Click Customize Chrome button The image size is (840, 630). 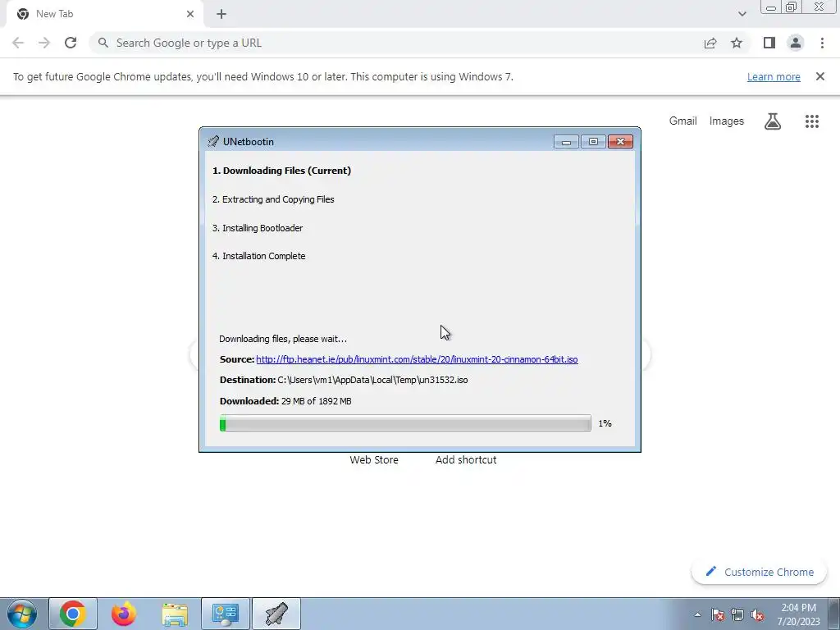pyautogui.click(x=759, y=572)
